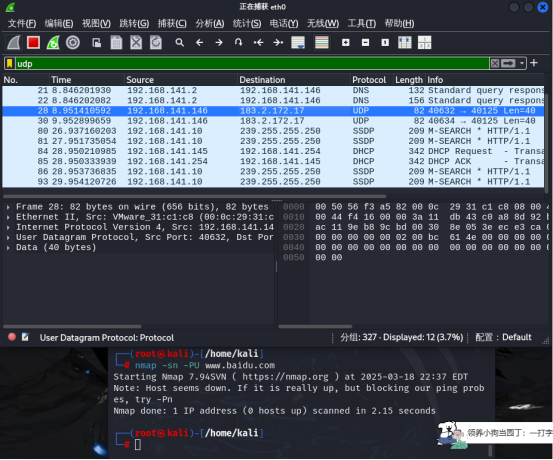Open the 分析(A) menu
553x460 pixels.
click(x=210, y=24)
